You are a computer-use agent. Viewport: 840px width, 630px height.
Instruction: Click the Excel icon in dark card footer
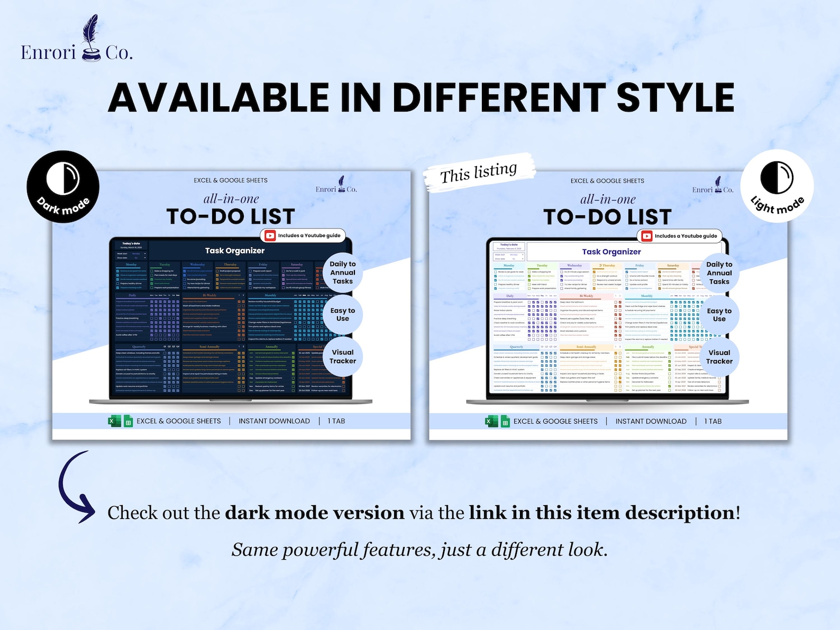point(114,421)
